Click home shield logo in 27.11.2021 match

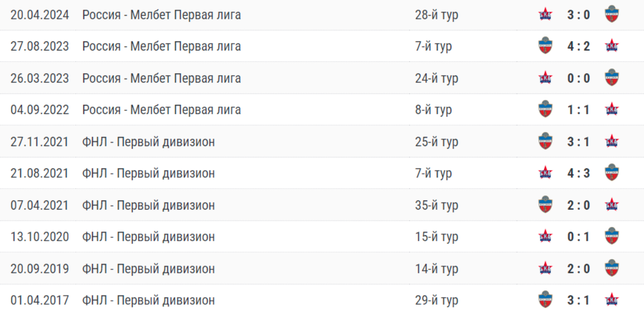point(545,142)
